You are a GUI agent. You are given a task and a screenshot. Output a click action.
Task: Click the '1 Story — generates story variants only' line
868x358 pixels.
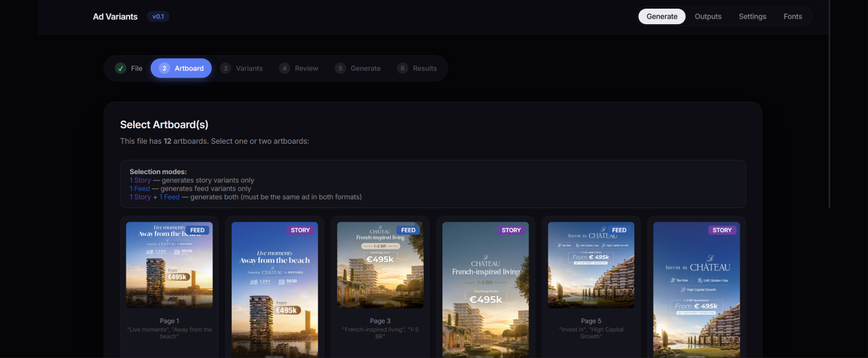click(192, 180)
